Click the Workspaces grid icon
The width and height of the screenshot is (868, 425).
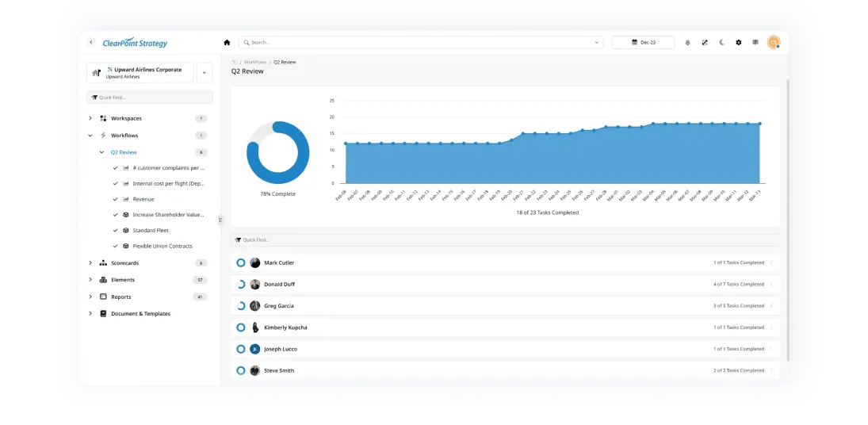(x=103, y=118)
